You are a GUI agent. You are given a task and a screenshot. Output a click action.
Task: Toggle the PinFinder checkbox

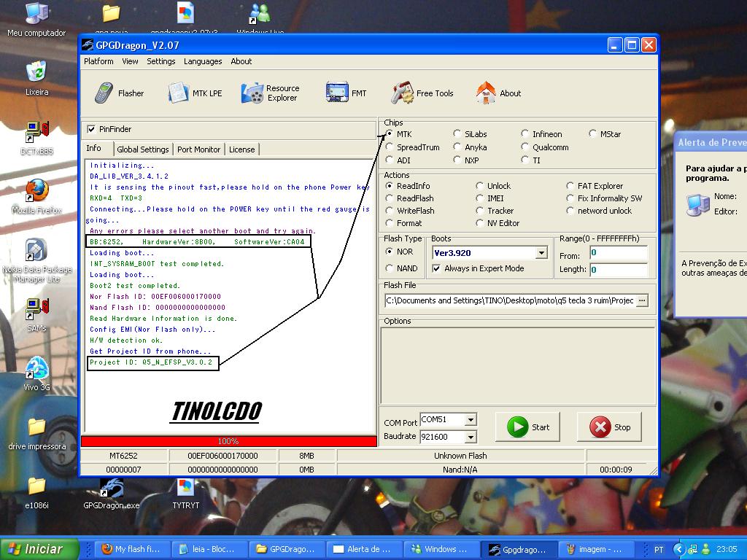click(91, 129)
